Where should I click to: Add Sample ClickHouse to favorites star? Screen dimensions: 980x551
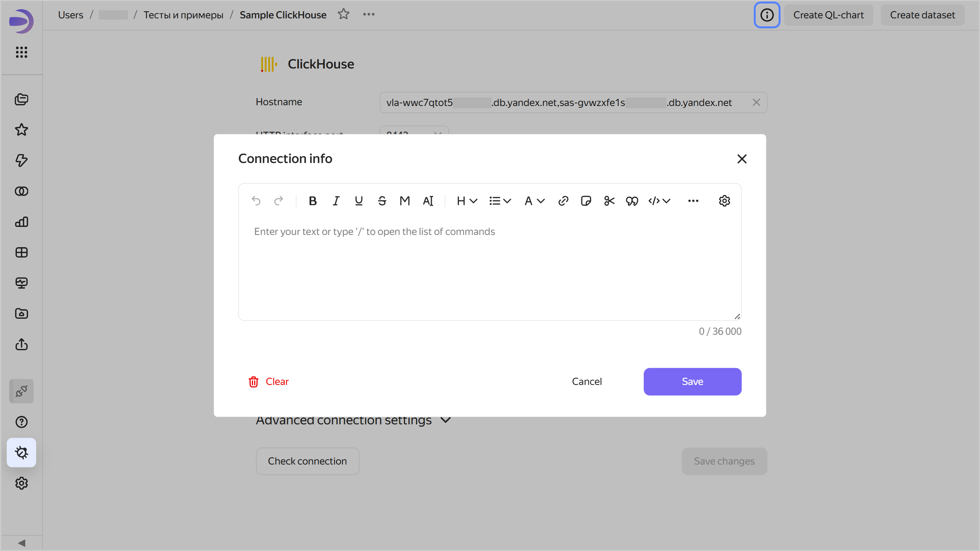343,15
